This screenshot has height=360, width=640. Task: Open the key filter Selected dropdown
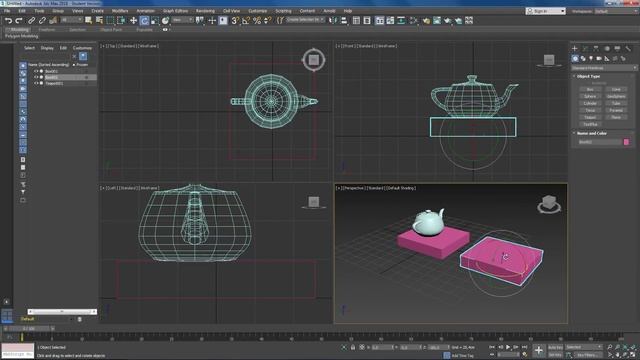[x=583, y=347]
